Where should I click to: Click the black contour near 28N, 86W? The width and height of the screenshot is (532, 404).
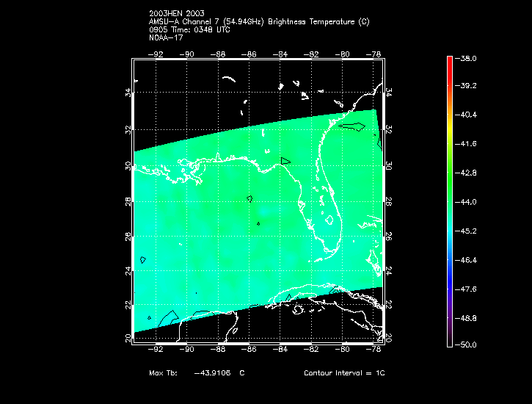[249, 198]
